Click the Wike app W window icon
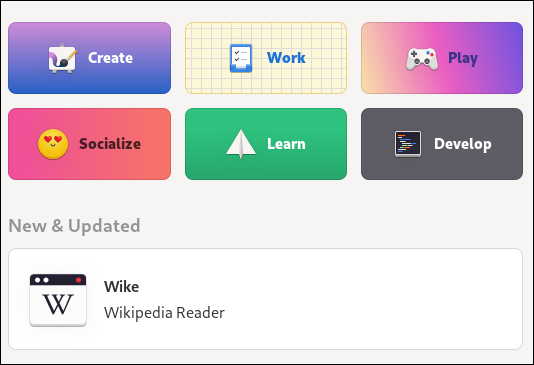 click(58, 300)
